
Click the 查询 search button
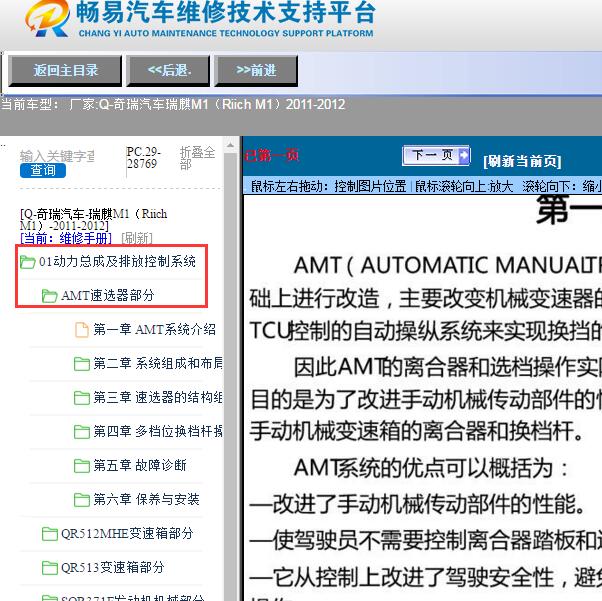43,170
